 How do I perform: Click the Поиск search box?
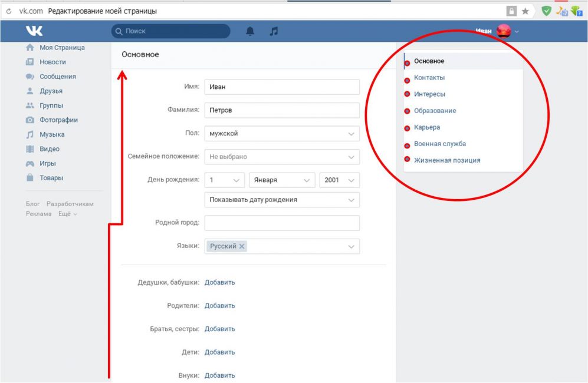point(171,31)
